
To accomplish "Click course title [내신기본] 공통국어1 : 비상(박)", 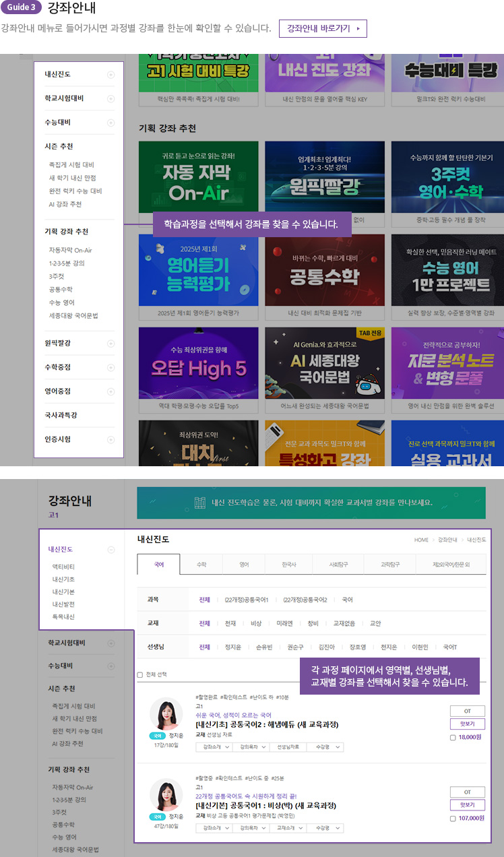I will pos(265,805).
